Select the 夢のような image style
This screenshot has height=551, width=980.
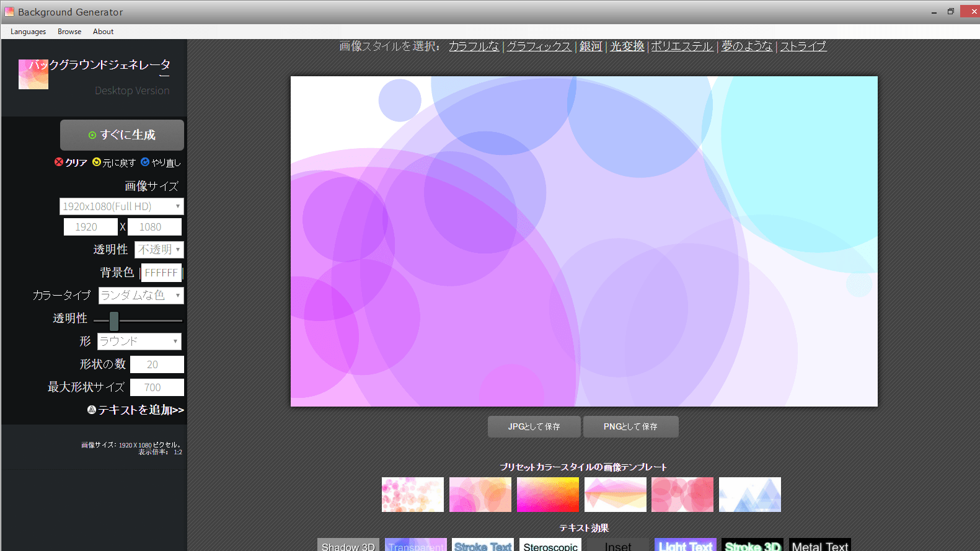(747, 46)
